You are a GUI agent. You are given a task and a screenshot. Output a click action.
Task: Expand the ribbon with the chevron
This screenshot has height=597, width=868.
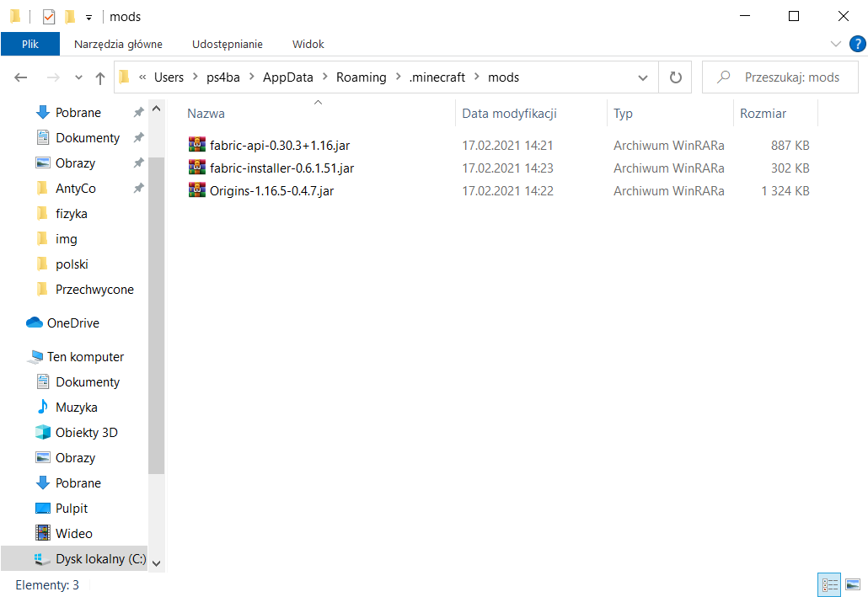point(836,44)
